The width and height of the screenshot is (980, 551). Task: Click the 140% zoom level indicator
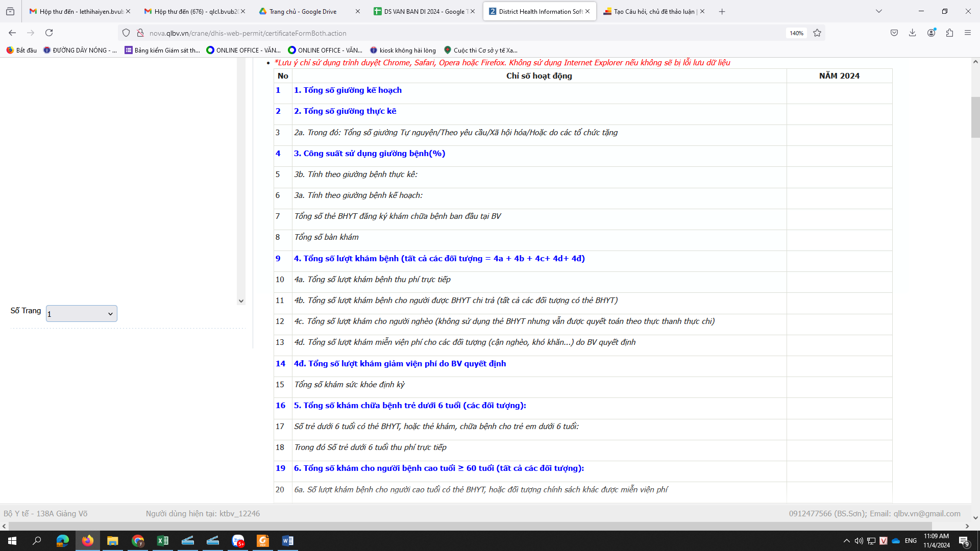(796, 33)
